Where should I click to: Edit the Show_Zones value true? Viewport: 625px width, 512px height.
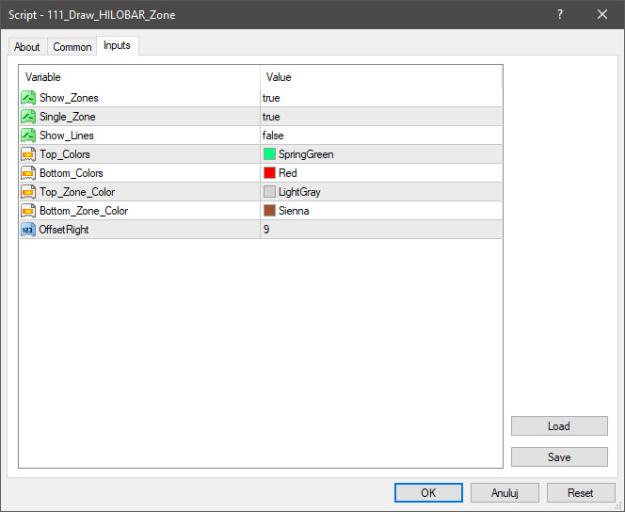click(271, 98)
